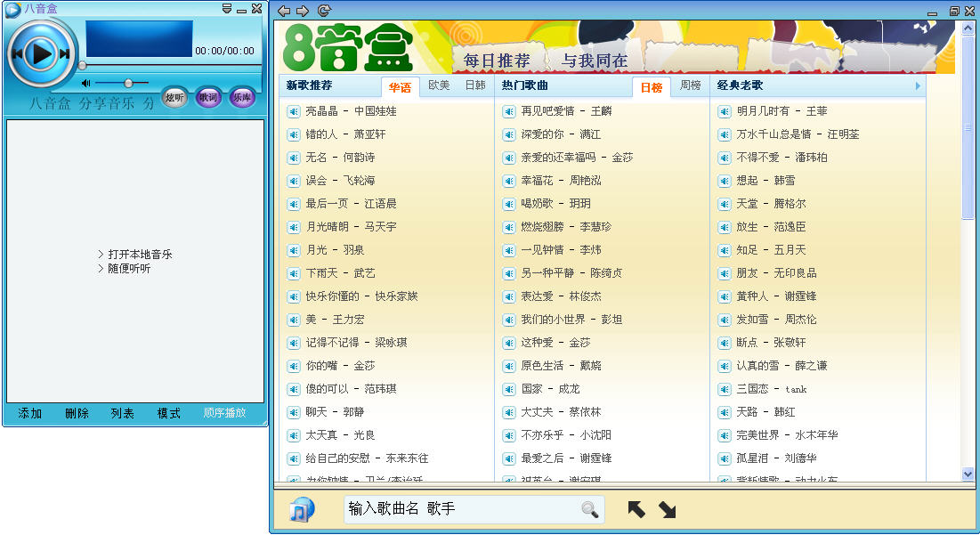Open 列表 menu in playlist toolbar

click(122, 413)
